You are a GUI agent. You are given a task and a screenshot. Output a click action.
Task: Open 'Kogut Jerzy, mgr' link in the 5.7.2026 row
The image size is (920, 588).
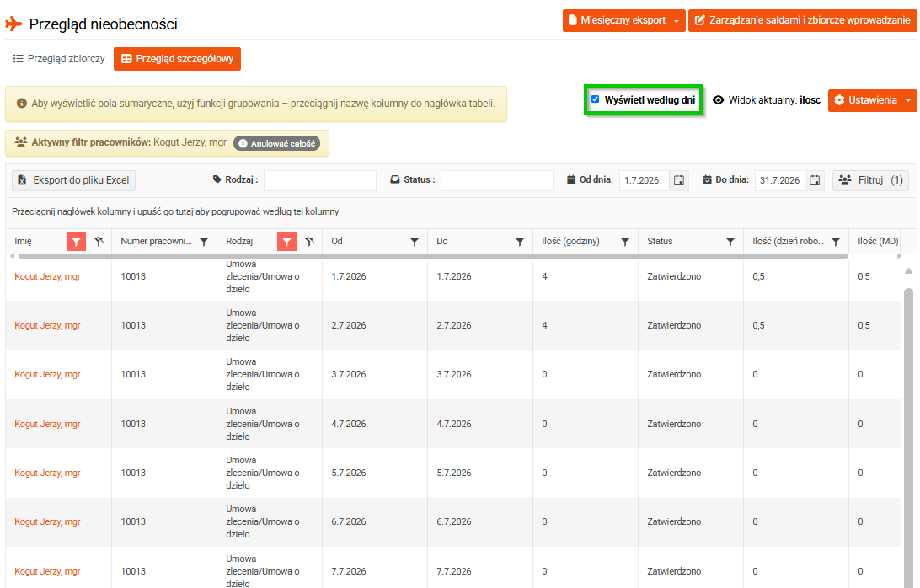[47, 473]
